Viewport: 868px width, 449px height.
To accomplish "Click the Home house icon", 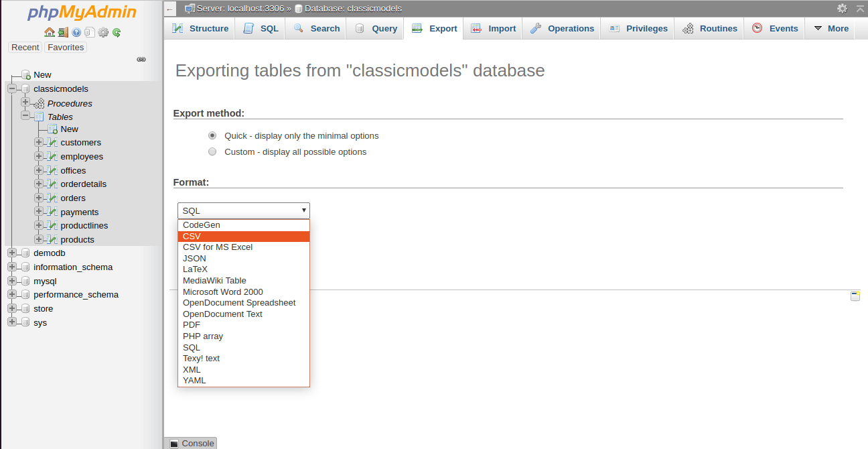I will pyautogui.click(x=49, y=32).
